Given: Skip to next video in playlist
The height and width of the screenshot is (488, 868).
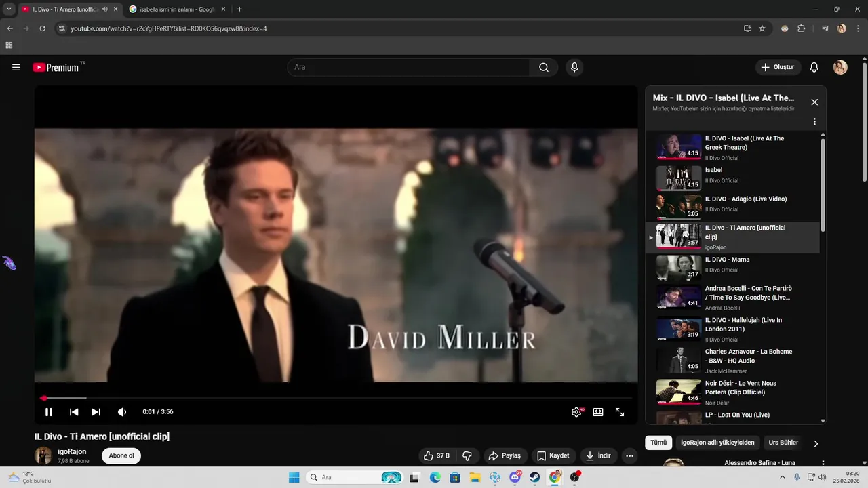Looking at the screenshot, I should pyautogui.click(x=96, y=411).
